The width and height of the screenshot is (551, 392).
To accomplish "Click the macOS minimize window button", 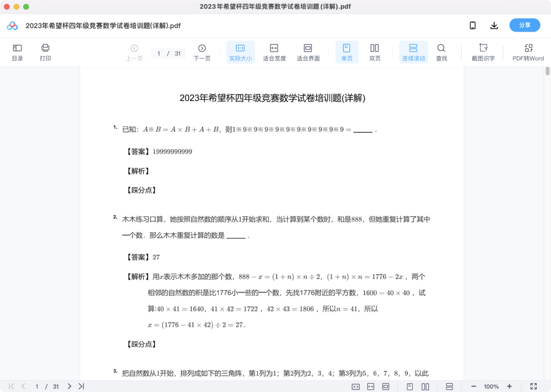I will (x=16, y=7).
